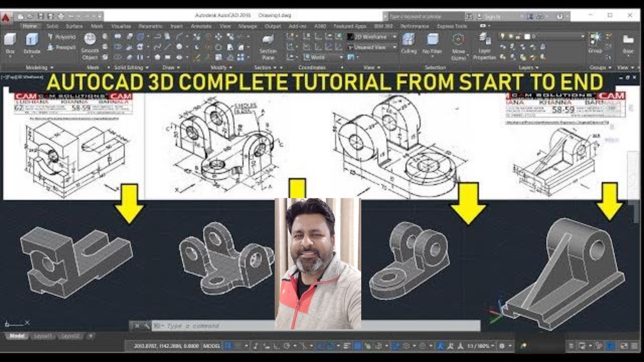
Task: Open the 1:1/100% annotation scale menu
Action: [x=481, y=346]
